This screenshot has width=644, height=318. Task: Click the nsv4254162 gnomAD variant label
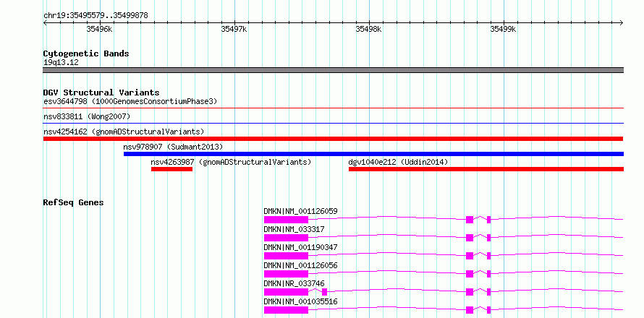(124, 132)
